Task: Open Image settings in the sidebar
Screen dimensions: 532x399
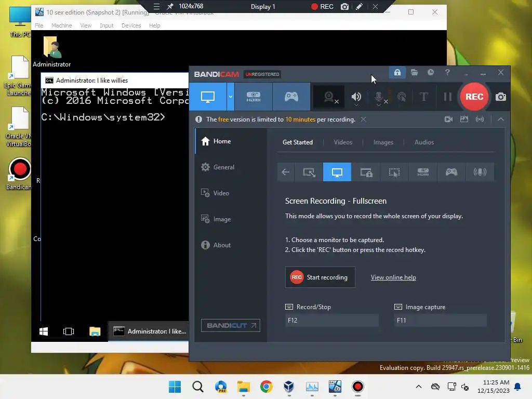Action: pos(231,219)
